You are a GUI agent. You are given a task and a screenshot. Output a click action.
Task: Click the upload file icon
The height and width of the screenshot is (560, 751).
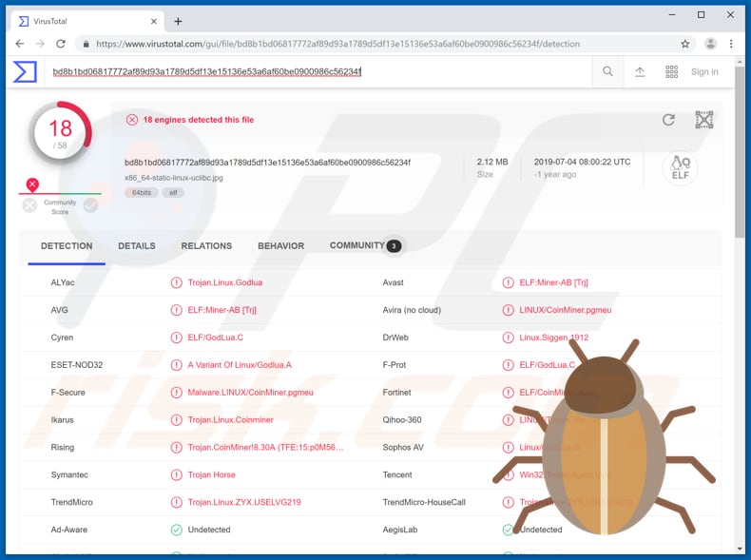[640, 72]
